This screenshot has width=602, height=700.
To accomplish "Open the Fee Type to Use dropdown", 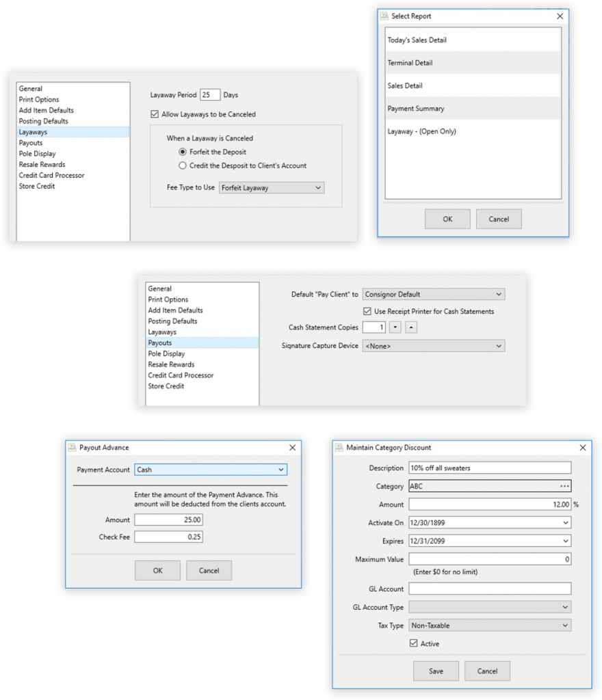I will (272, 187).
